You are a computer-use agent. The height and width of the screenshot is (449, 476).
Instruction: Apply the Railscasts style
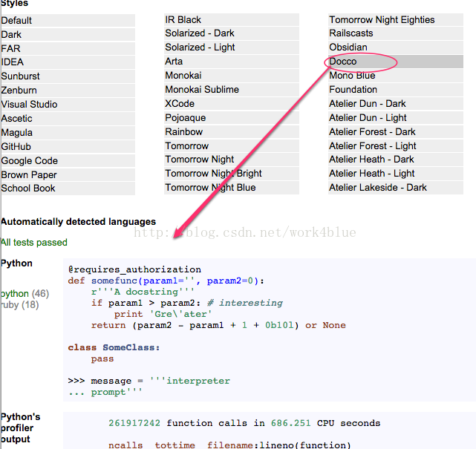396,33
